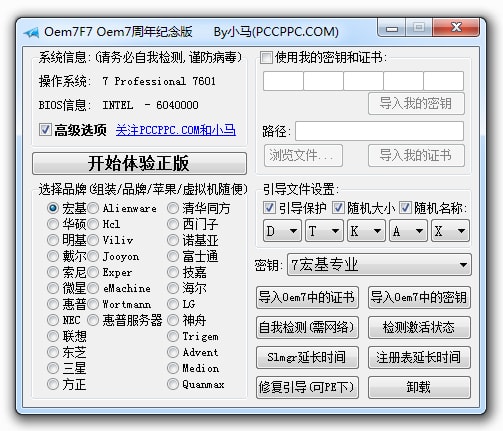Pick the 惠普服务器 radio option
Image resolution: width=503 pixels, height=431 pixels.
coord(93,320)
